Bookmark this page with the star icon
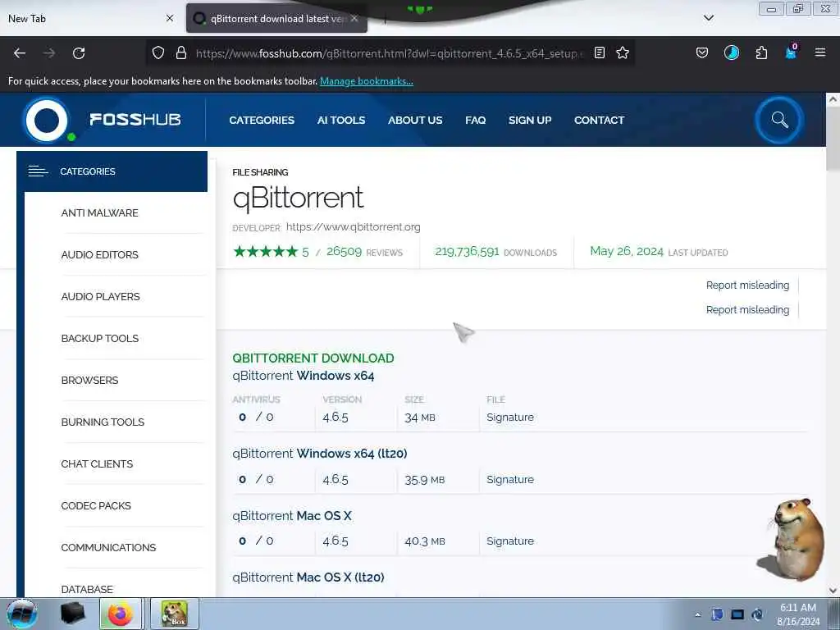 pyautogui.click(x=622, y=52)
